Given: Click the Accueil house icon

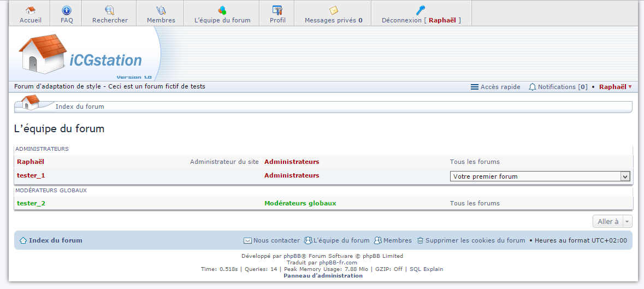Looking at the screenshot, I should (x=31, y=10).
